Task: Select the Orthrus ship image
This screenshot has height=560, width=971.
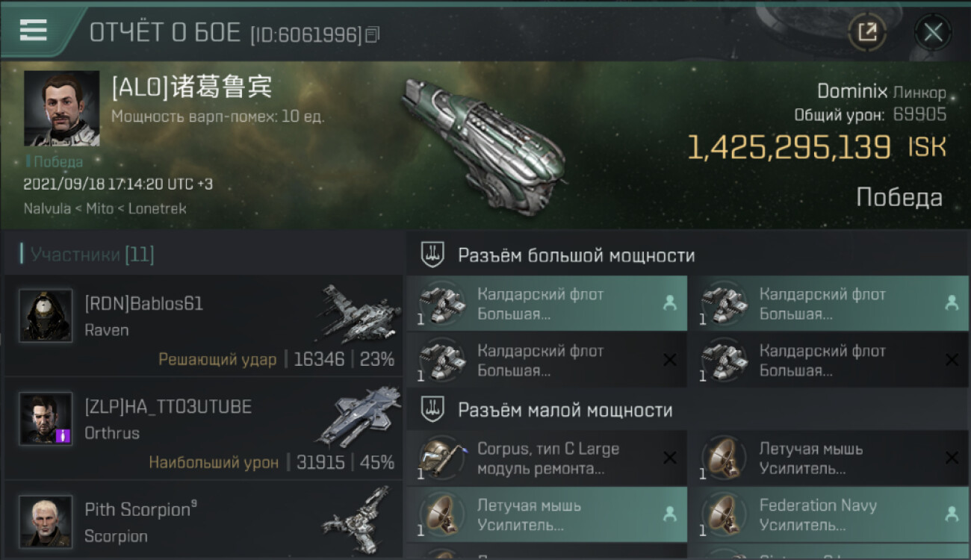Action: [x=359, y=416]
